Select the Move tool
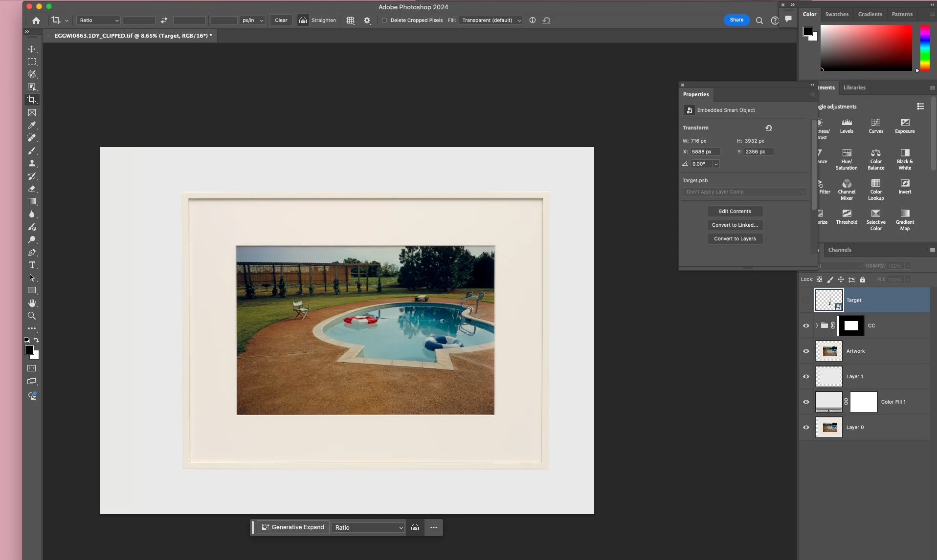The image size is (937, 560). (32, 49)
